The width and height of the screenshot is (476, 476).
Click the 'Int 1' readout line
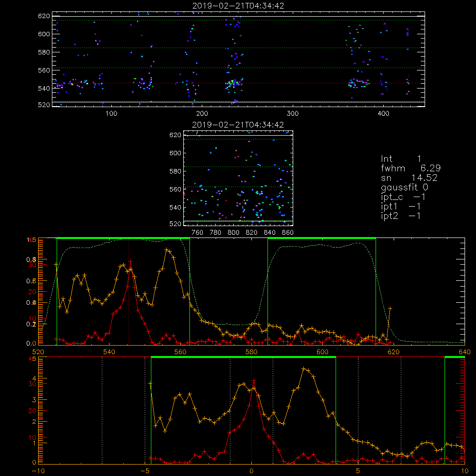point(401,159)
